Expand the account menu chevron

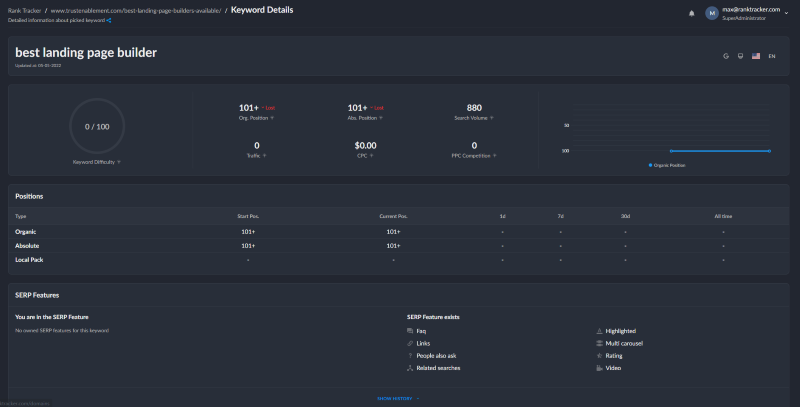tap(786, 13)
